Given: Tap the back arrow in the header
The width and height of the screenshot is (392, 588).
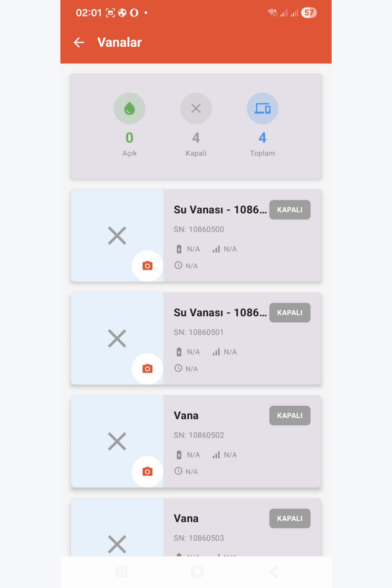Looking at the screenshot, I should (x=79, y=42).
